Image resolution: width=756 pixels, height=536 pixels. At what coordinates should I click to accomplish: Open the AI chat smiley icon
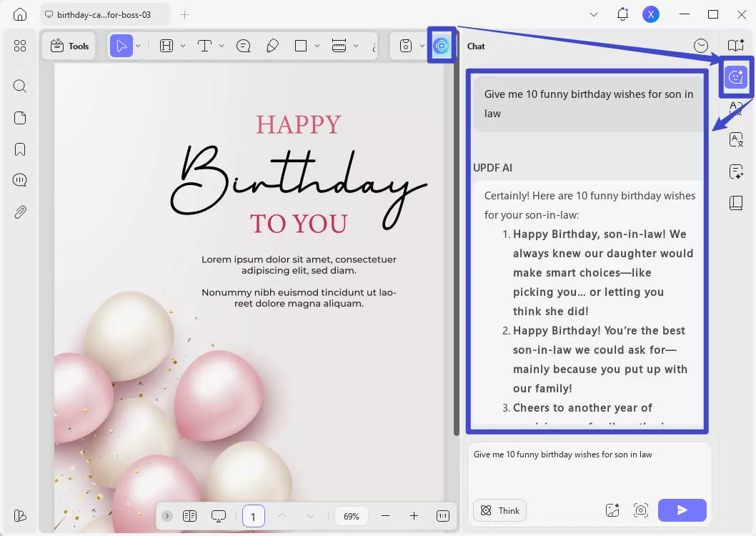[736, 76]
